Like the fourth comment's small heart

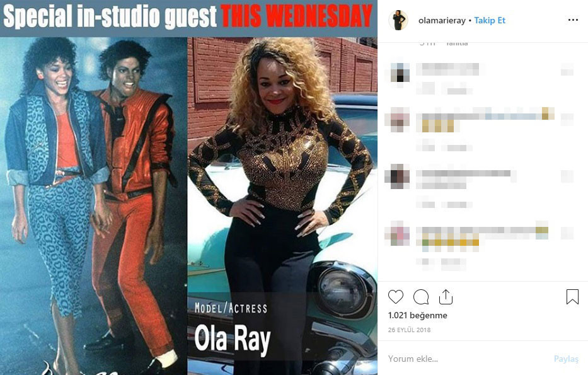coord(567,233)
